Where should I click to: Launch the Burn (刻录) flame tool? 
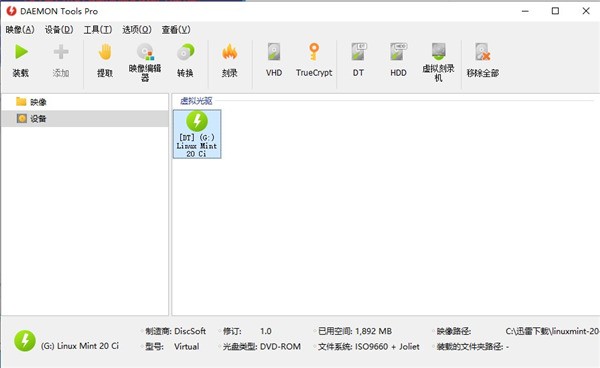click(229, 52)
